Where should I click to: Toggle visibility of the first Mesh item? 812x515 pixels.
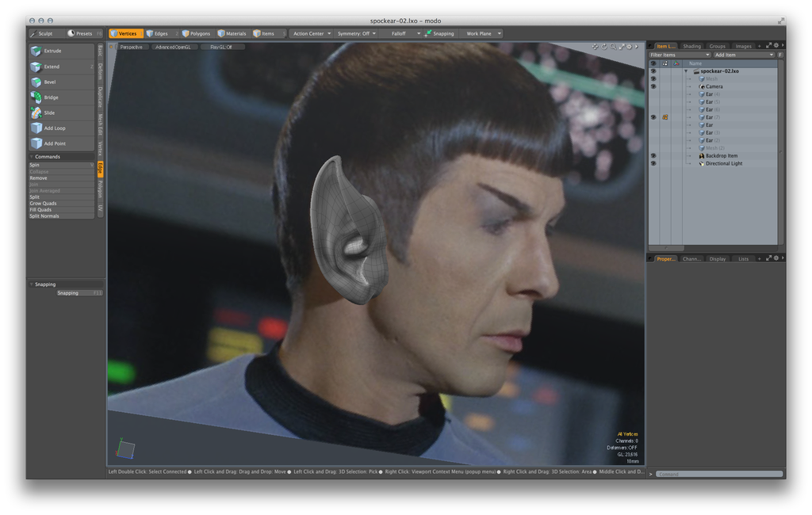tap(653, 78)
